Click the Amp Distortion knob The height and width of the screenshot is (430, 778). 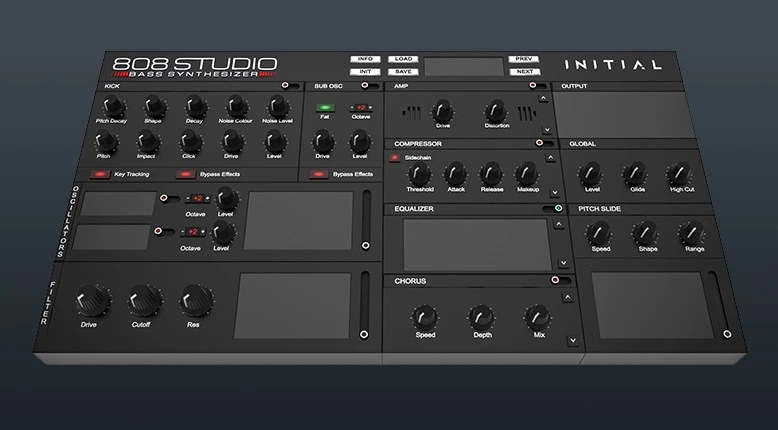495,111
